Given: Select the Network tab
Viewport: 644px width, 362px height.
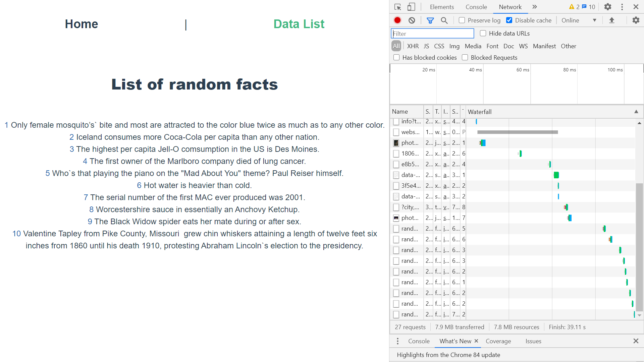Looking at the screenshot, I should click(510, 7).
